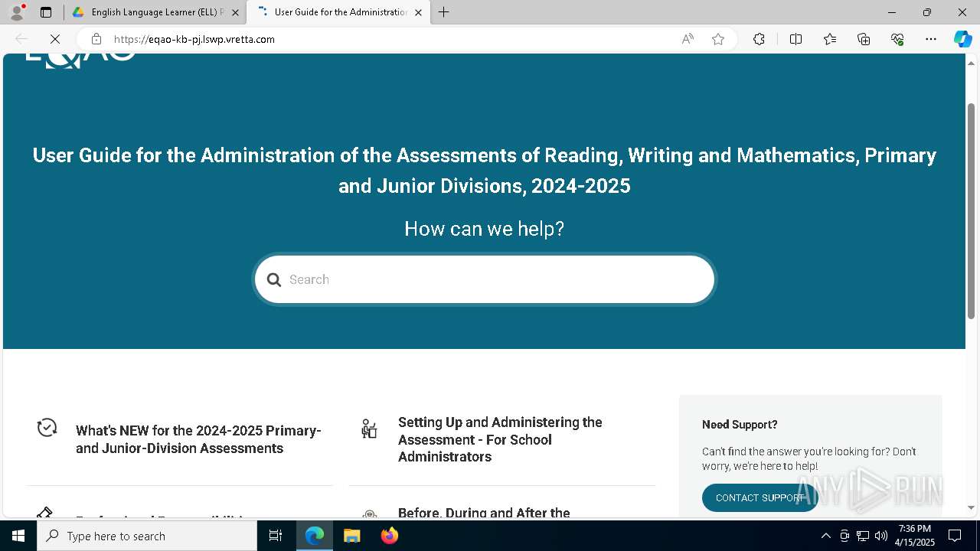Viewport: 980px width, 551px height.
Task: Open the notification center
Action: [955, 536]
